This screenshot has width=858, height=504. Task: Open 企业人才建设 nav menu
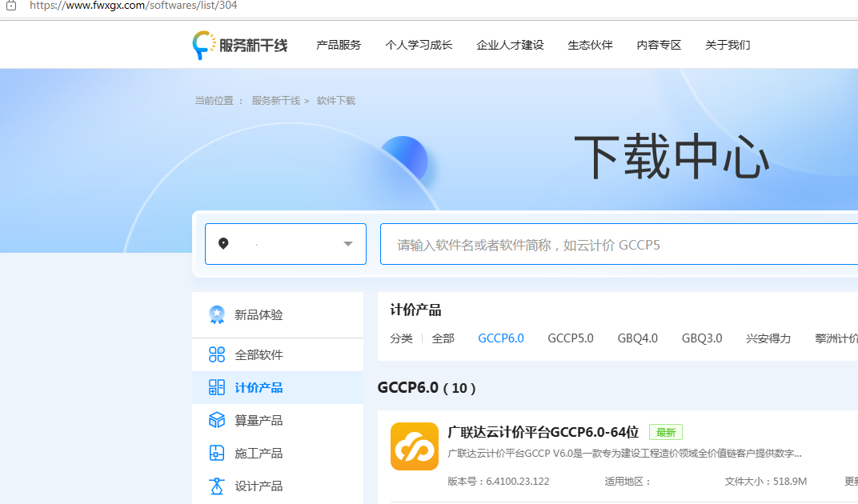pyautogui.click(x=510, y=45)
